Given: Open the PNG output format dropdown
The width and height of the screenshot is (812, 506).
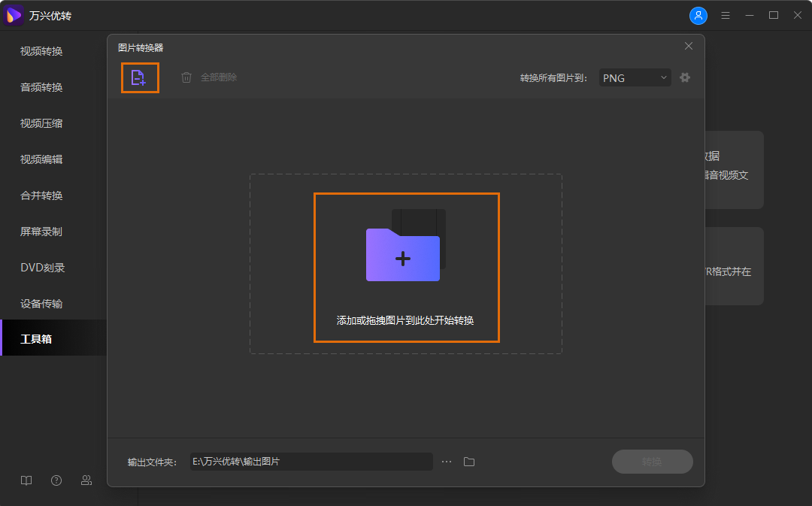Looking at the screenshot, I should point(634,77).
